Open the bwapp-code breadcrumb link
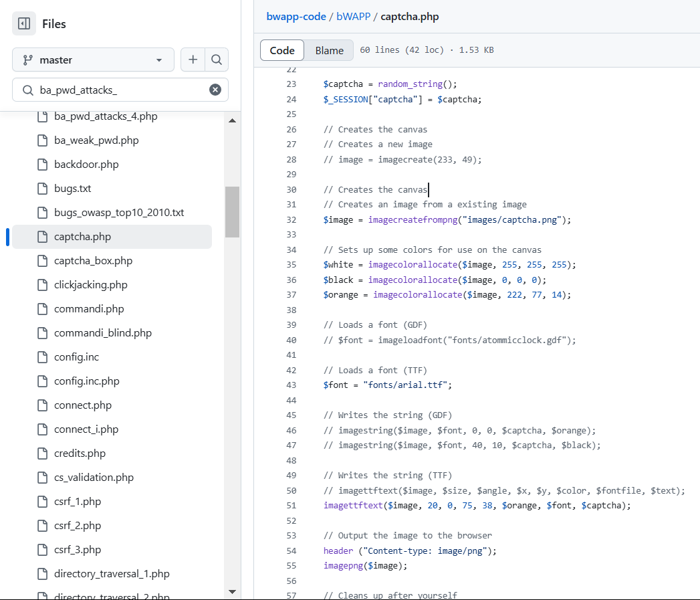 [x=296, y=17]
